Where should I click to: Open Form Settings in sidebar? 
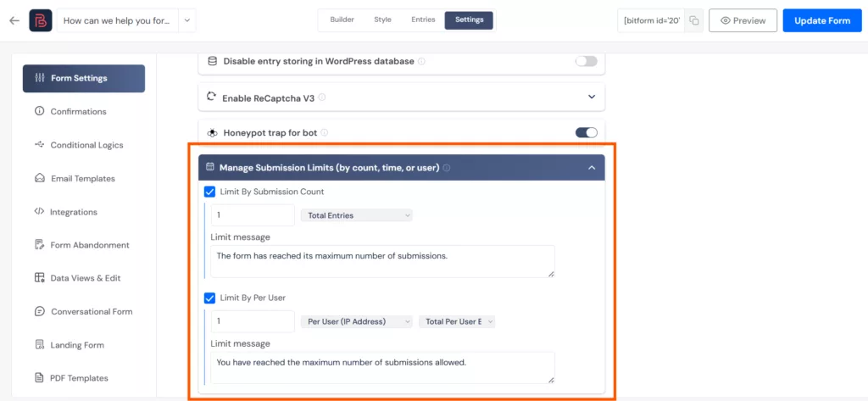point(84,79)
